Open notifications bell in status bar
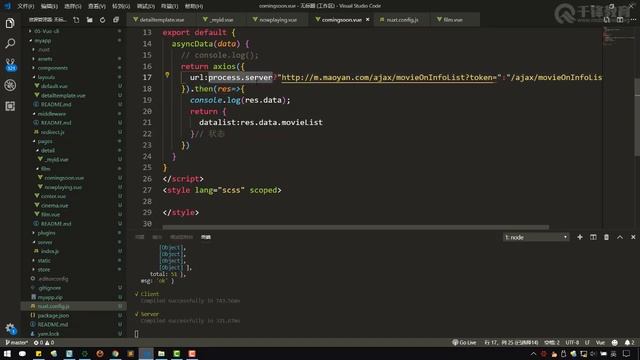640x360 pixels. (629, 342)
